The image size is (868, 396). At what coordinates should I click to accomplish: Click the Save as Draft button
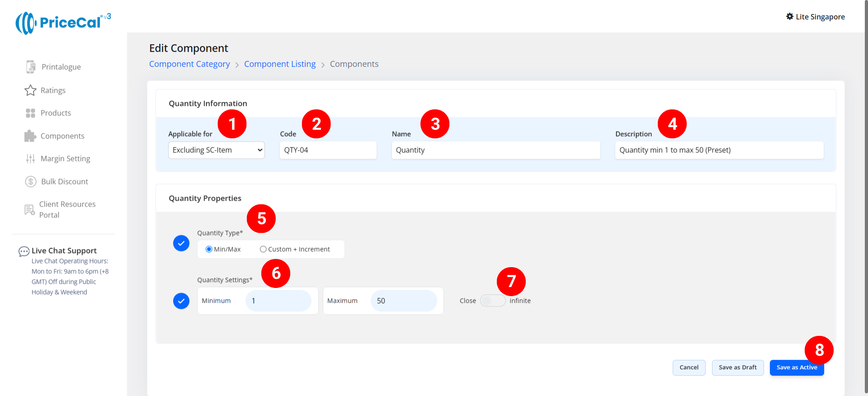pyautogui.click(x=737, y=368)
